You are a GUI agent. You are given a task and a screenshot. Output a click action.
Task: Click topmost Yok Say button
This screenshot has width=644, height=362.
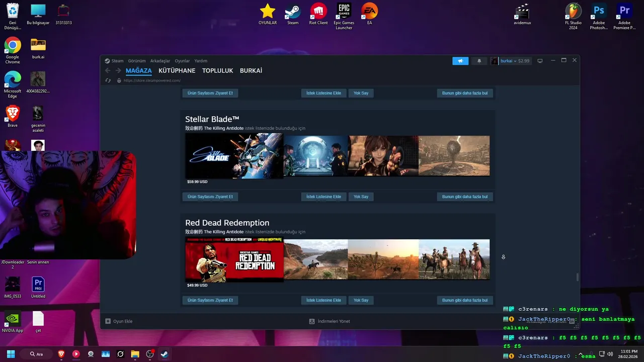(x=361, y=93)
